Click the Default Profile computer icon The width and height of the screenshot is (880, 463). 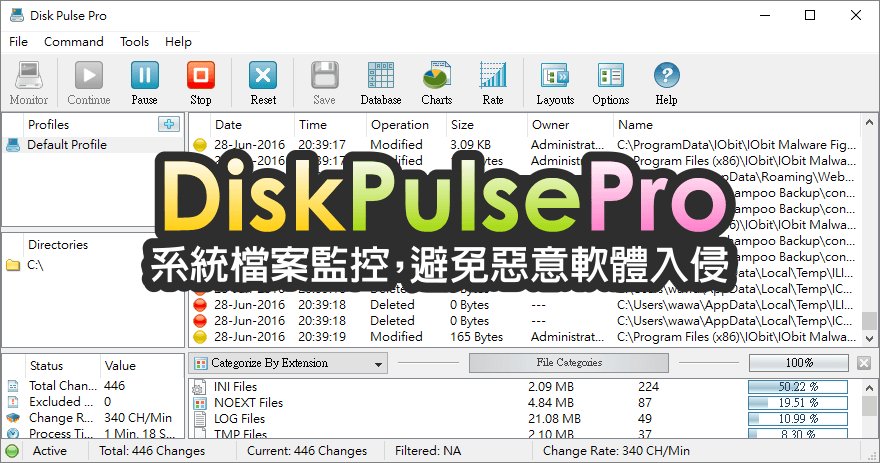pos(13,145)
